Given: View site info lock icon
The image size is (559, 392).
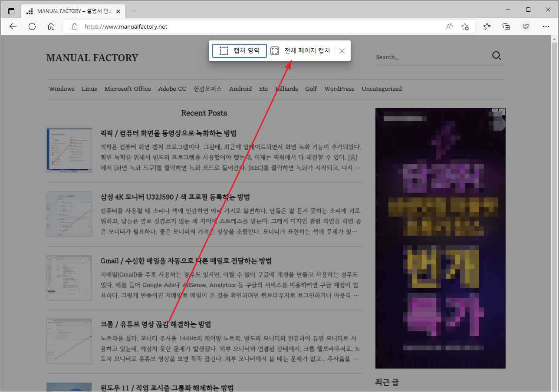Looking at the screenshot, I should coord(75,26).
